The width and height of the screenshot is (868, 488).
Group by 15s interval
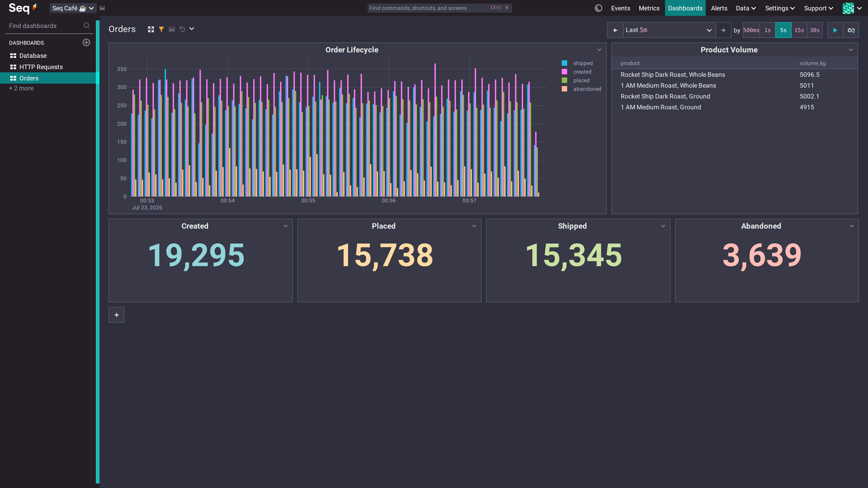tap(799, 30)
